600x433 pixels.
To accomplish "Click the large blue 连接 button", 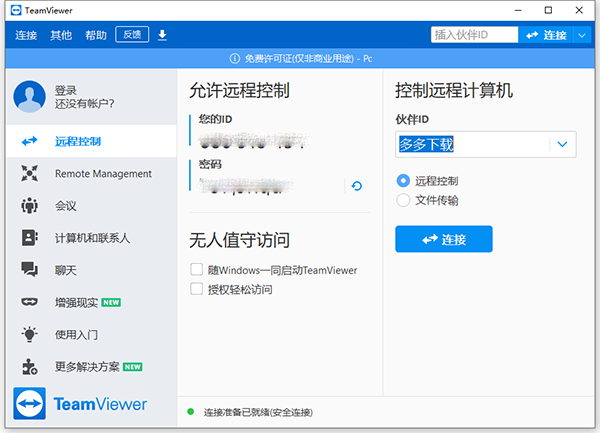I will click(444, 239).
